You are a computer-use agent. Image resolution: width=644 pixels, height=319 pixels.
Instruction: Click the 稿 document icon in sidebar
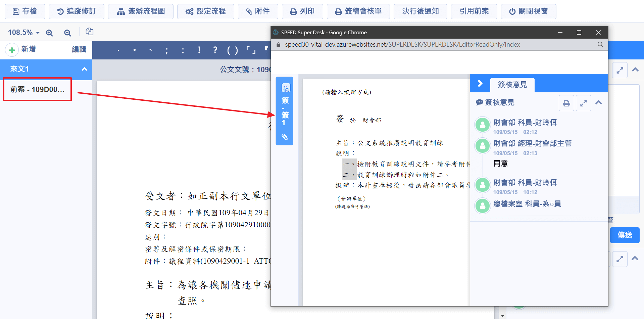(x=286, y=88)
